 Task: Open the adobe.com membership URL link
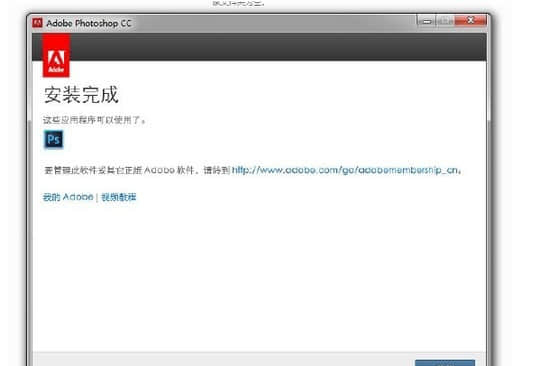(346, 170)
